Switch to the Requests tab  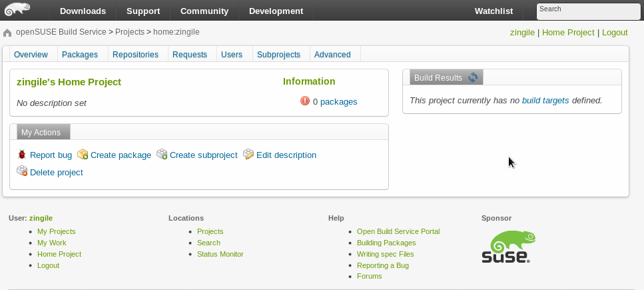coord(190,54)
